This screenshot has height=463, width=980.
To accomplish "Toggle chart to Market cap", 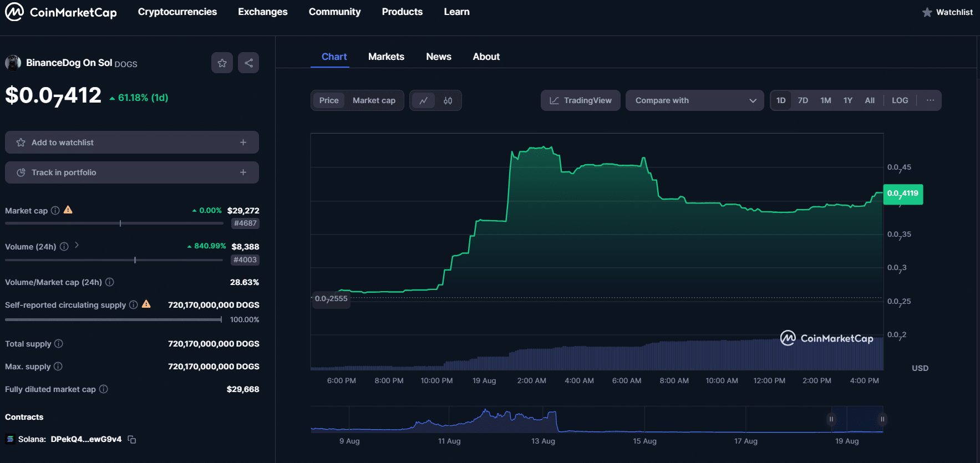I will [x=374, y=100].
